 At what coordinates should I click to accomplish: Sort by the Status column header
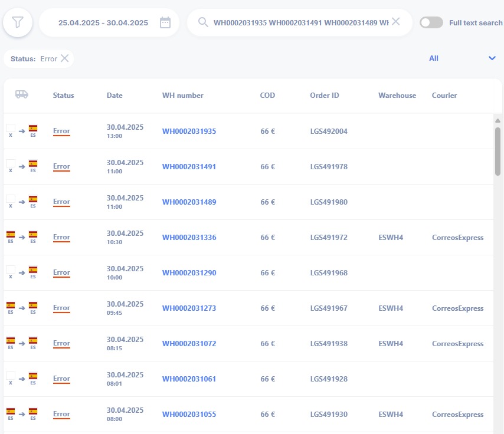pos(63,96)
